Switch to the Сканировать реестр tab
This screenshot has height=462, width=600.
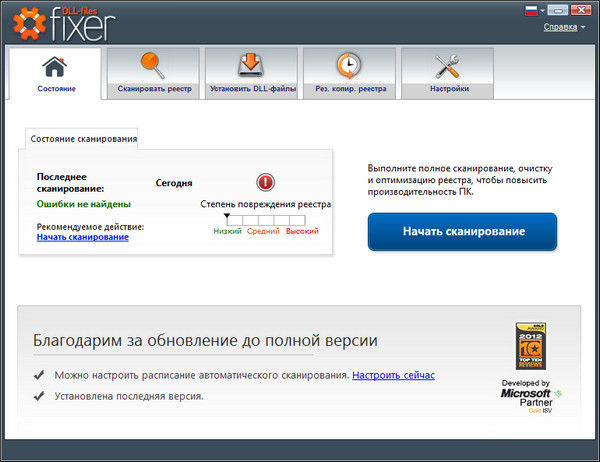point(153,73)
